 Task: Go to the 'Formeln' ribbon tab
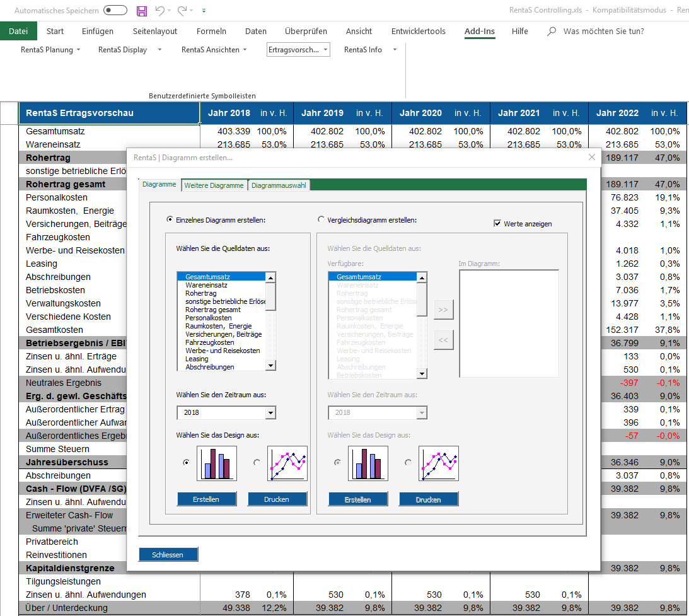pyautogui.click(x=211, y=31)
